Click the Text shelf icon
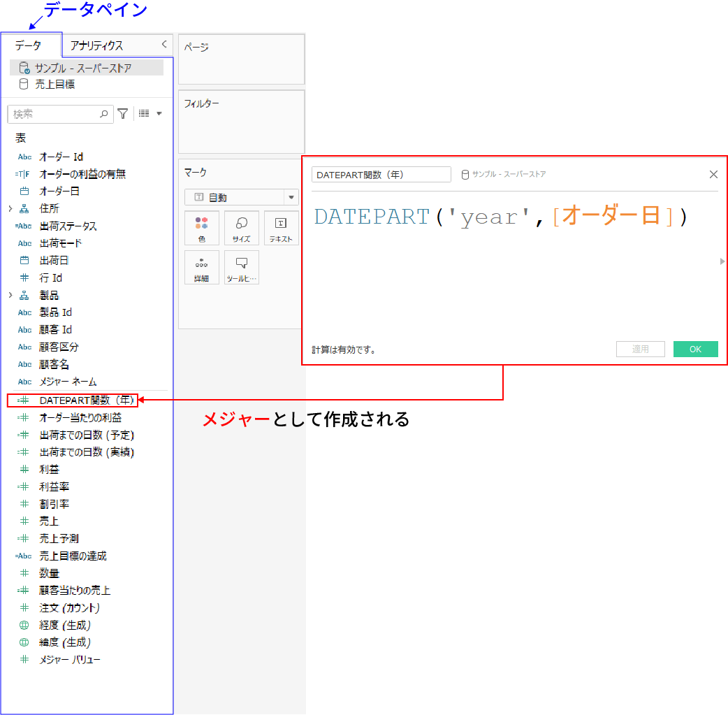Screen dimensions: 728x715 tap(282, 228)
